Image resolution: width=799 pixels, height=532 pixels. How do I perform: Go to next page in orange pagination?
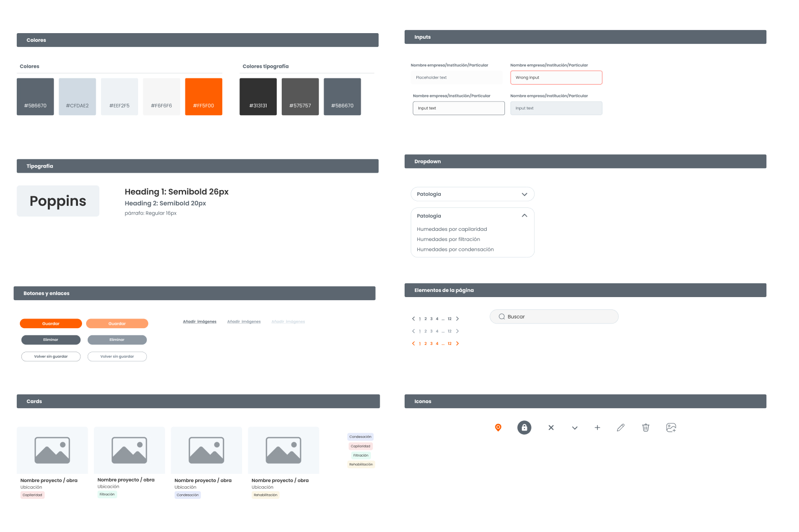458,343
